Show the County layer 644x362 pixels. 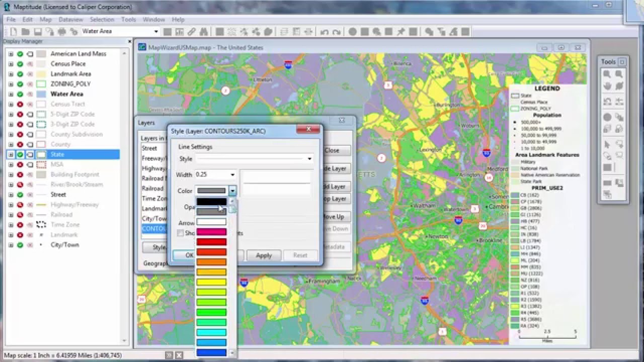[20, 144]
